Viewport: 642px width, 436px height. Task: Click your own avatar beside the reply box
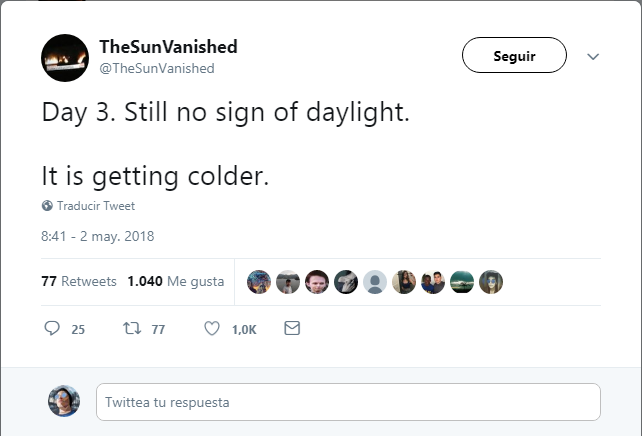64,402
